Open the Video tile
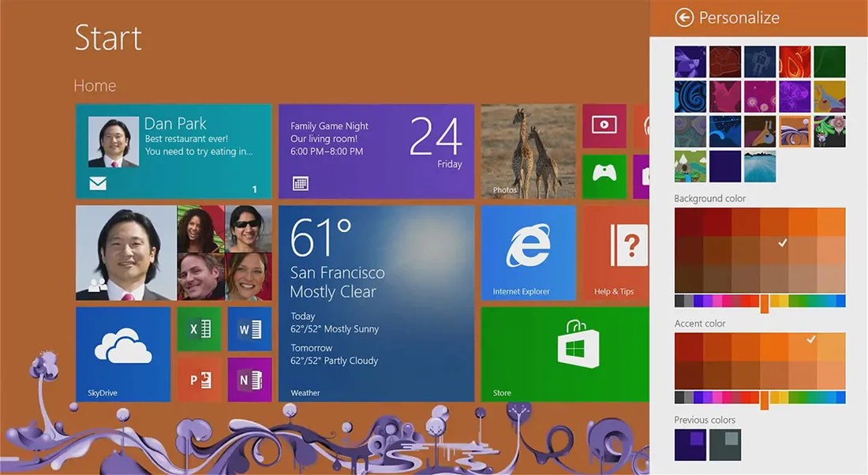Screen dimensions: 868x475 coord(604,125)
